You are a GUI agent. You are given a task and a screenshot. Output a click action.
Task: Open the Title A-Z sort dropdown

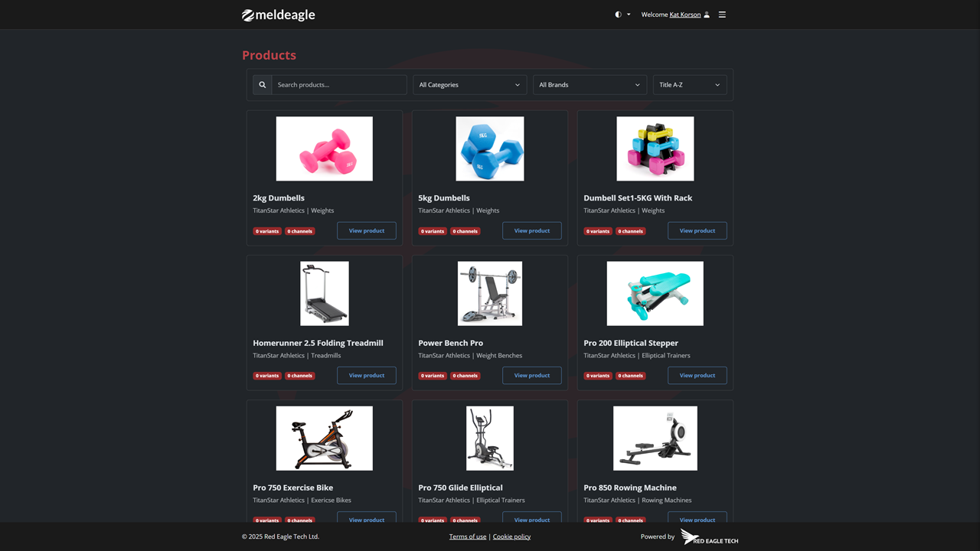(x=689, y=84)
